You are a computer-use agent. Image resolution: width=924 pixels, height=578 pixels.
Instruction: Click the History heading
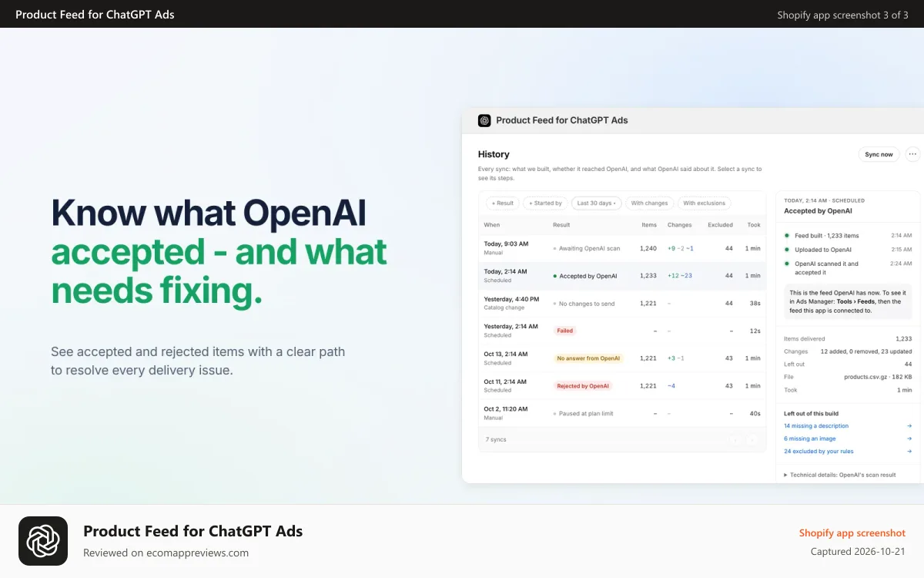(x=494, y=154)
